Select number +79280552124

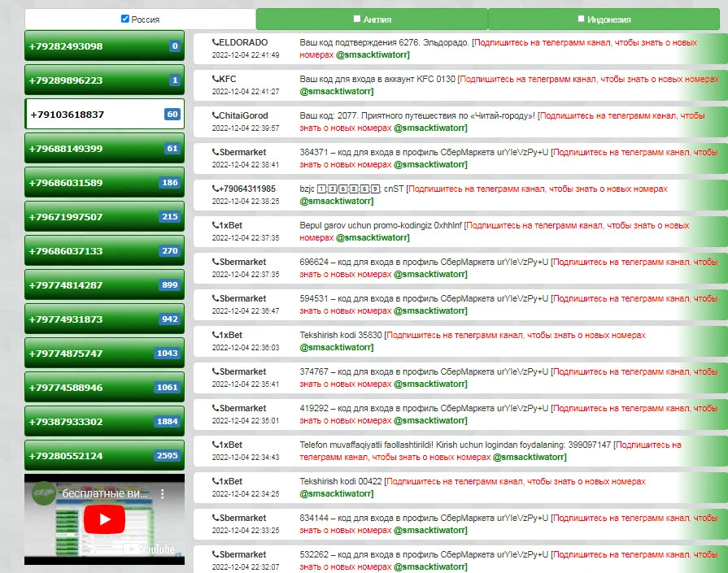[104, 455]
